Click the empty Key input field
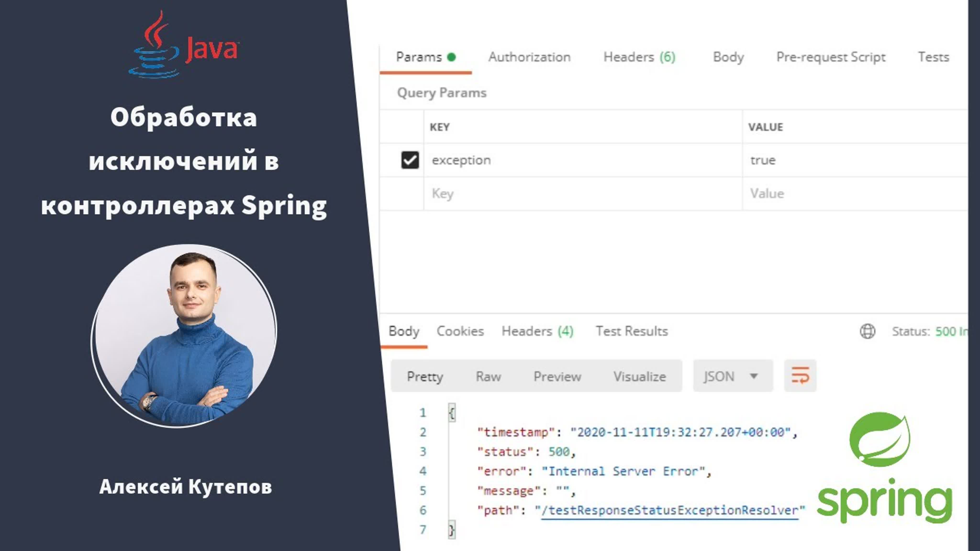The height and width of the screenshot is (551, 980). pyautogui.click(x=582, y=193)
